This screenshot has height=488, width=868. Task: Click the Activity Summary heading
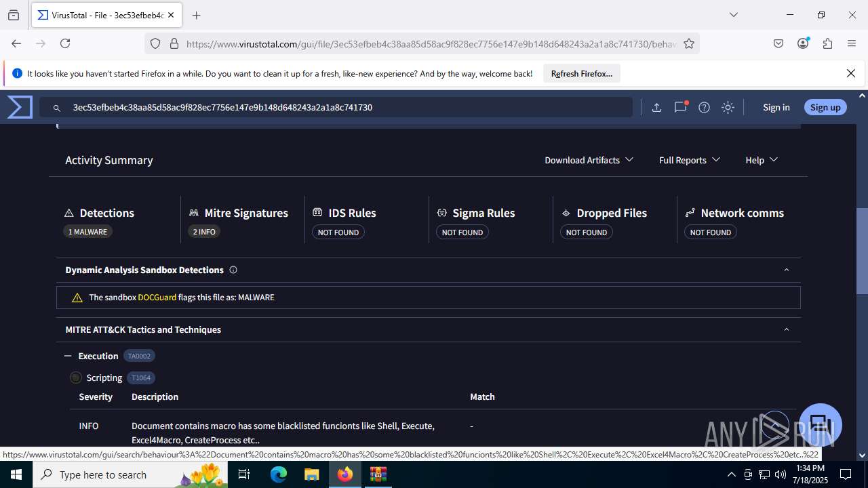click(x=109, y=160)
